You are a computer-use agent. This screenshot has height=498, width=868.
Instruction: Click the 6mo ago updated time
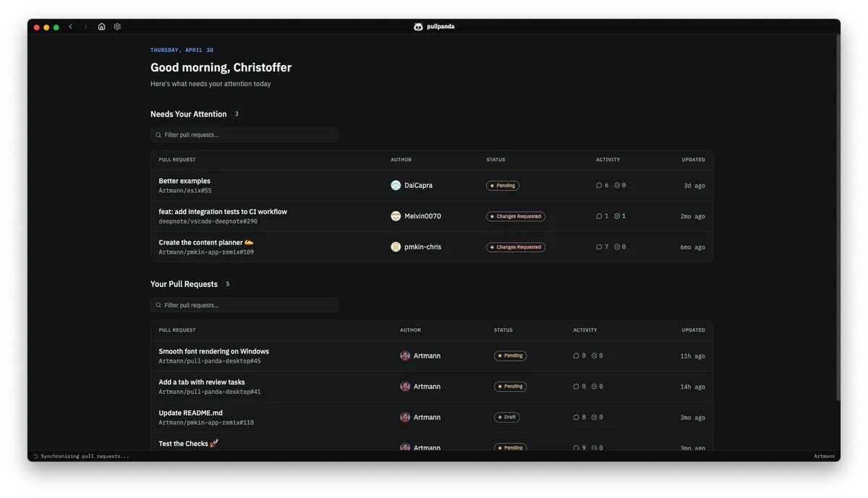693,247
